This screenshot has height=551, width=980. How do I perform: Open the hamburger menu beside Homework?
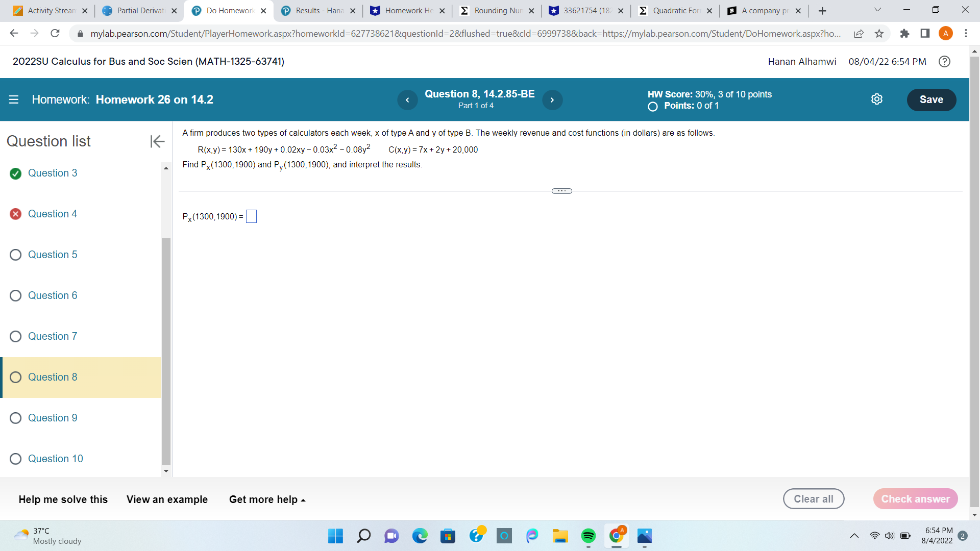tap(14, 99)
